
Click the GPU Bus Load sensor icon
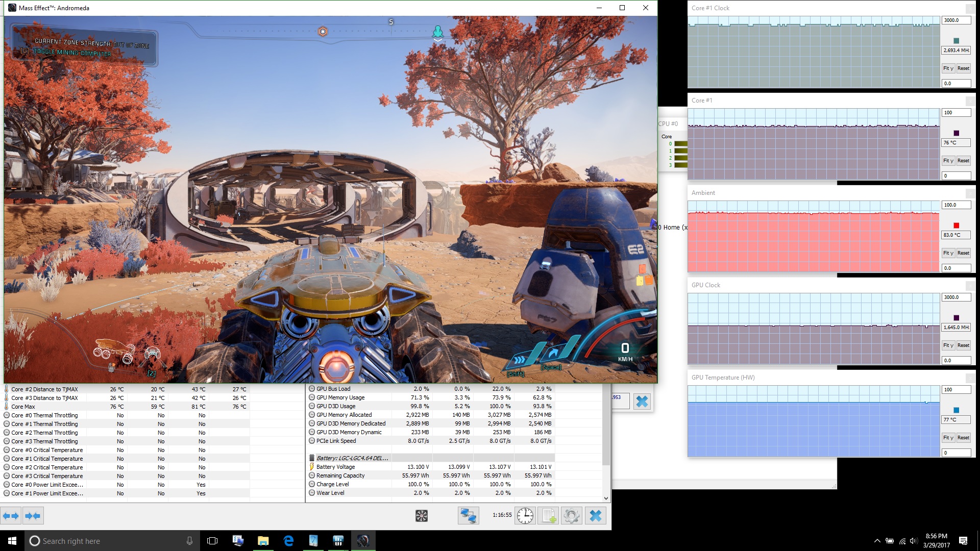(x=312, y=389)
